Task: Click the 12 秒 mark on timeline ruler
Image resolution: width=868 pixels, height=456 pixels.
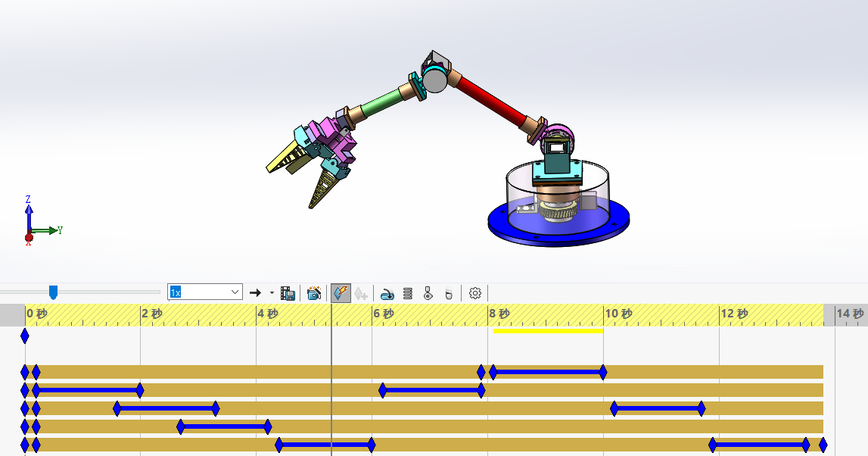Action: tap(735, 314)
